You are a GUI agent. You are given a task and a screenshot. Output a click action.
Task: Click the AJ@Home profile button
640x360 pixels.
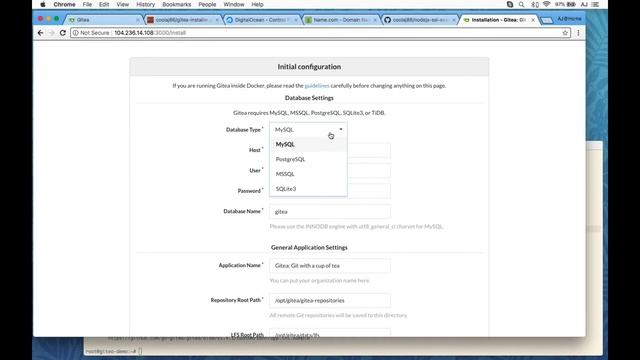569,19
